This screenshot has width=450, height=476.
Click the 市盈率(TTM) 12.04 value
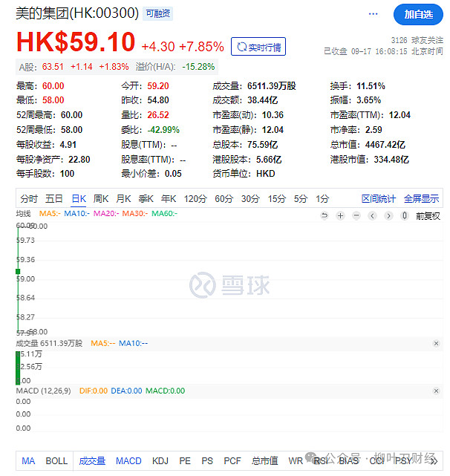400,115
